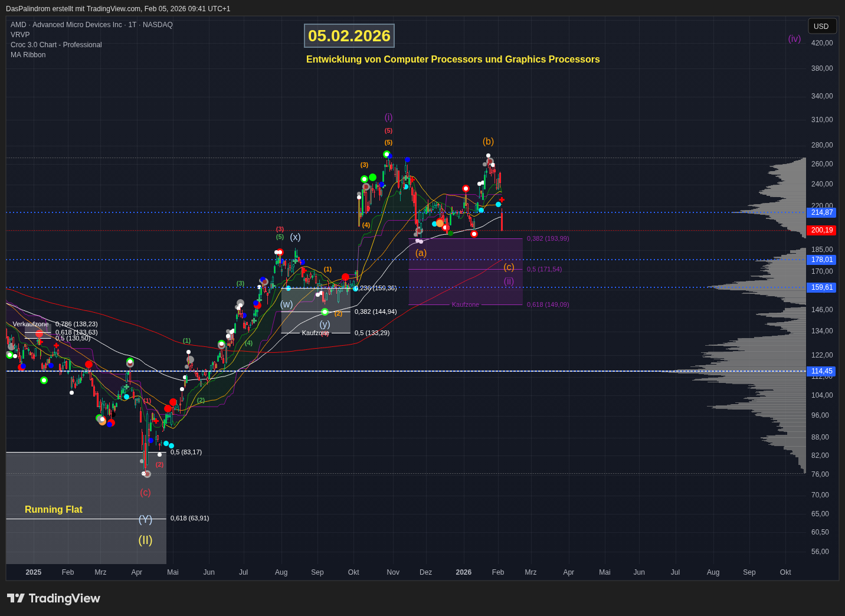This screenshot has width=845, height=616.
Task: Select the yellow Running Flat text
Action: (x=54, y=510)
